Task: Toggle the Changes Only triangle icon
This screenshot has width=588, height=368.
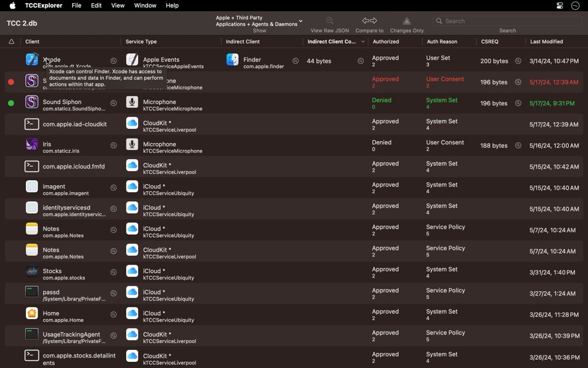Action: [x=407, y=21]
